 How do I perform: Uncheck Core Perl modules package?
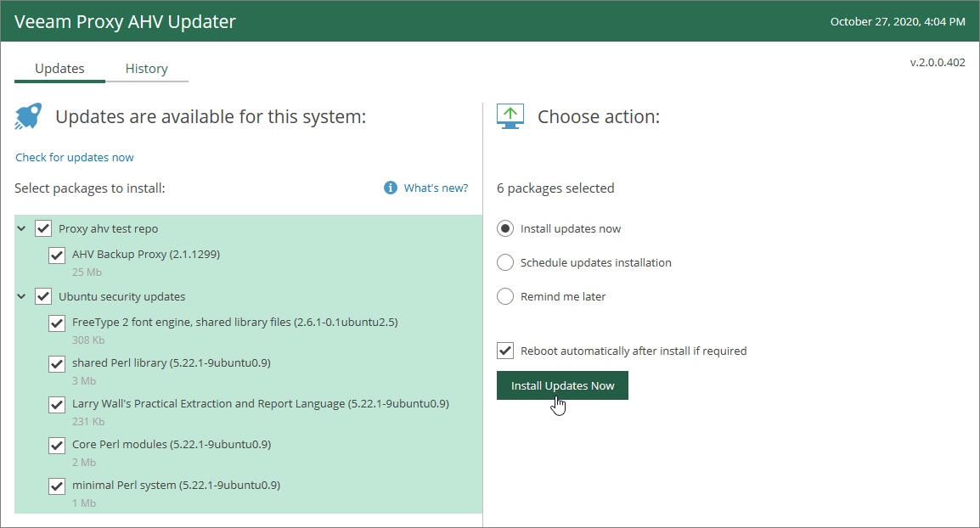point(57,445)
